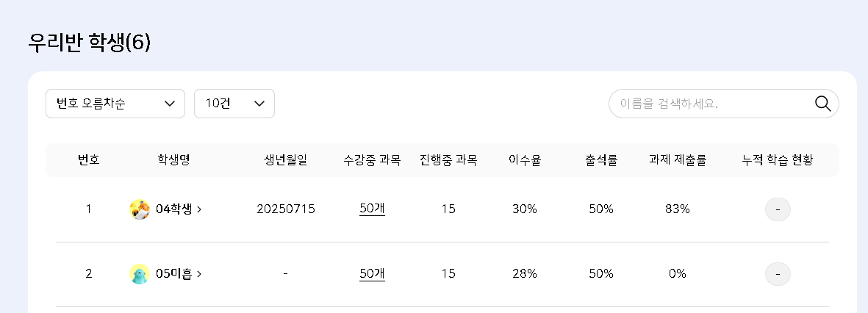Click 05미흡's avatar icon
The height and width of the screenshot is (313, 868).
pyautogui.click(x=139, y=274)
